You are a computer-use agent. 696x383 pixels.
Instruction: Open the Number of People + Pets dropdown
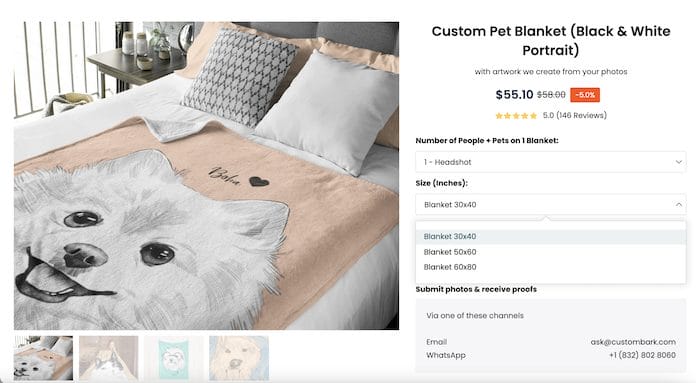click(x=550, y=162)
